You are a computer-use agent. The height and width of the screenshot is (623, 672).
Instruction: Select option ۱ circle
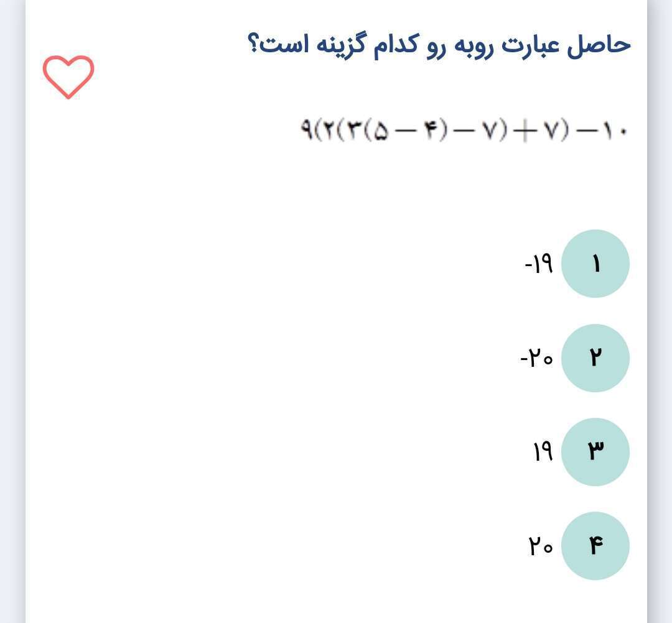(595, 264)
